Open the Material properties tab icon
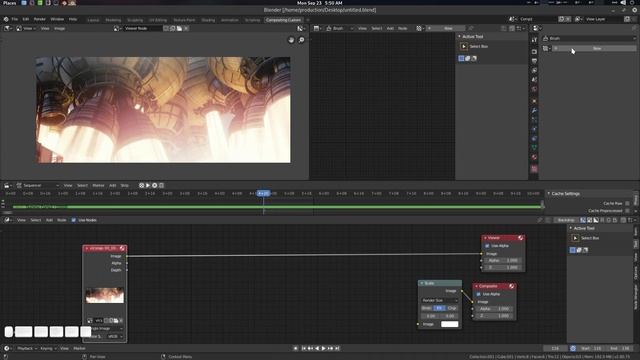 click(534, 157)
